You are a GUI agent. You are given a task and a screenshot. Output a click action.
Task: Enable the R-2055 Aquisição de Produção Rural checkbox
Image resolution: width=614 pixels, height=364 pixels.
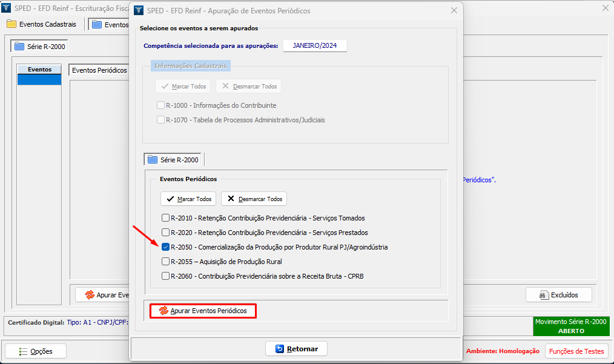[165, 262]
